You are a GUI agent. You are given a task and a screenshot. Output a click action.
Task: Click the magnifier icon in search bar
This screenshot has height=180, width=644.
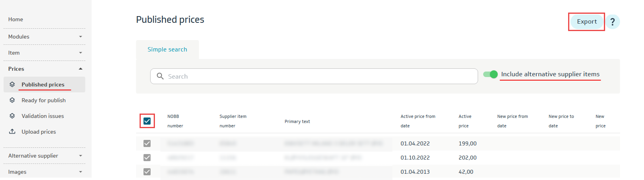tap(160, 76)
